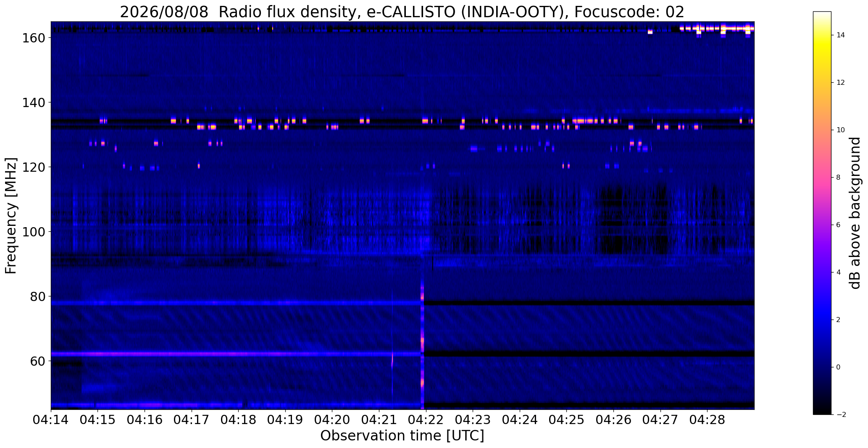The width and height of the screenshot is (868, 448).
Task: Click the 04:15 time tick label
Action: 97,420
